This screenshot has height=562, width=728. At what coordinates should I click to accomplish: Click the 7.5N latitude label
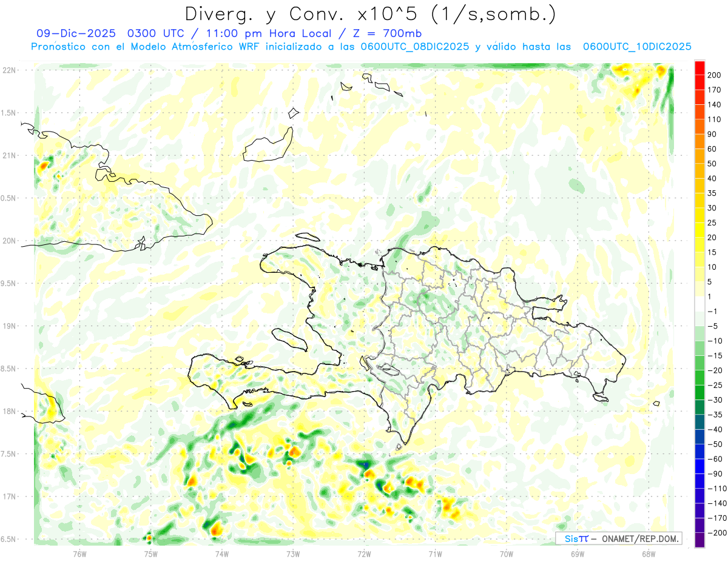click(x=9, y=454)
